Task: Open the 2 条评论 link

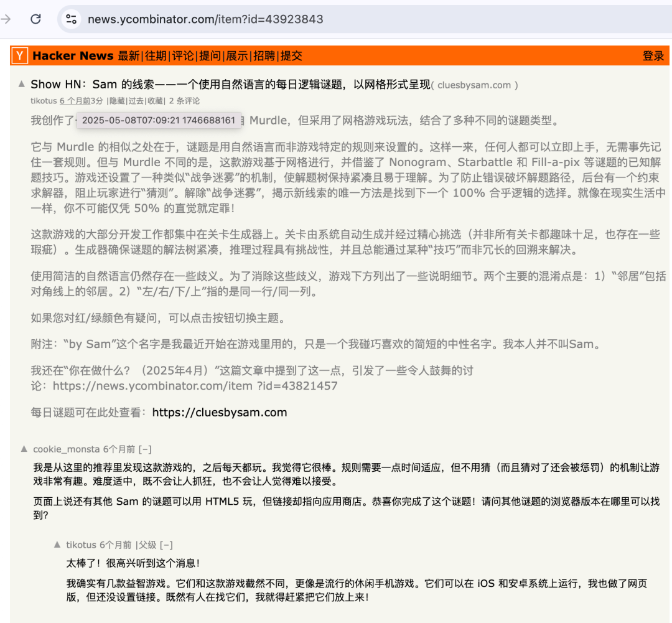Action: pos(185,100)
